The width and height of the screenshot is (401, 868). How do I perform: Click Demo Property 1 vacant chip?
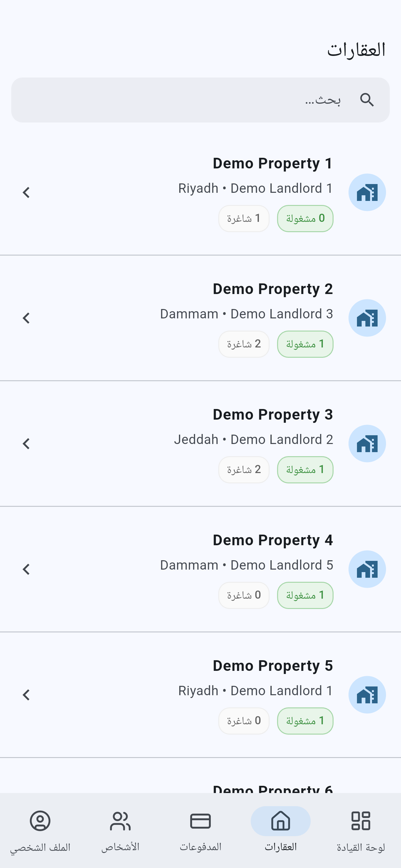pos(244,218)
